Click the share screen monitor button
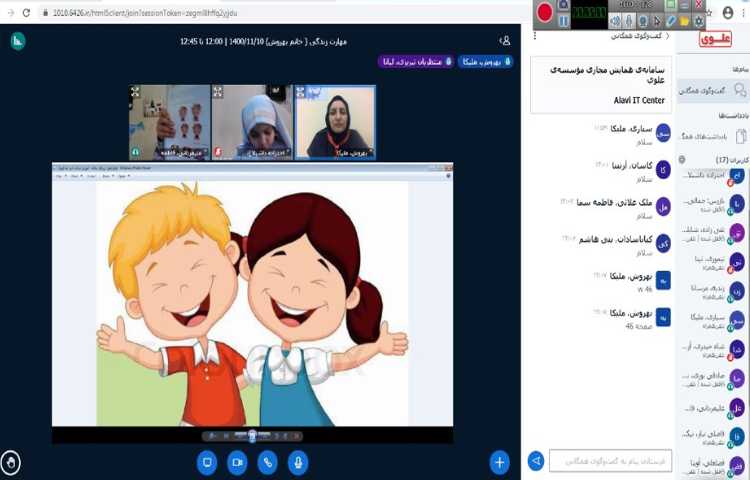750x480 pixels. [207, 462]
